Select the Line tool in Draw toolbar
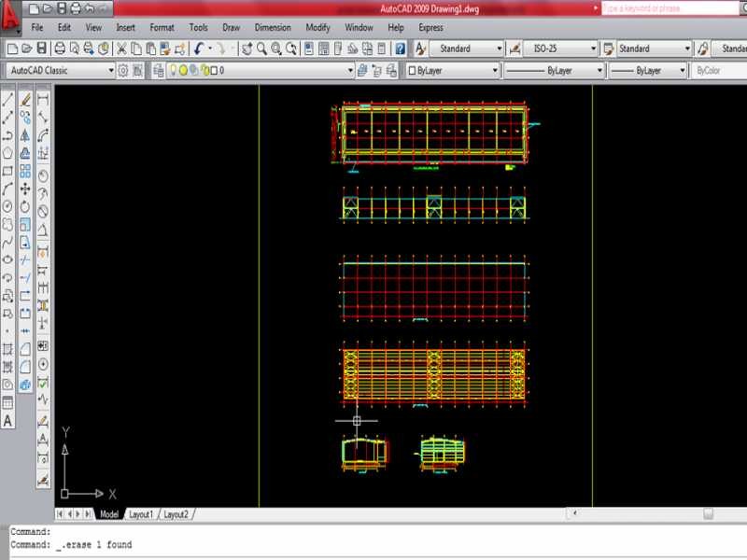 coord(8,99)
